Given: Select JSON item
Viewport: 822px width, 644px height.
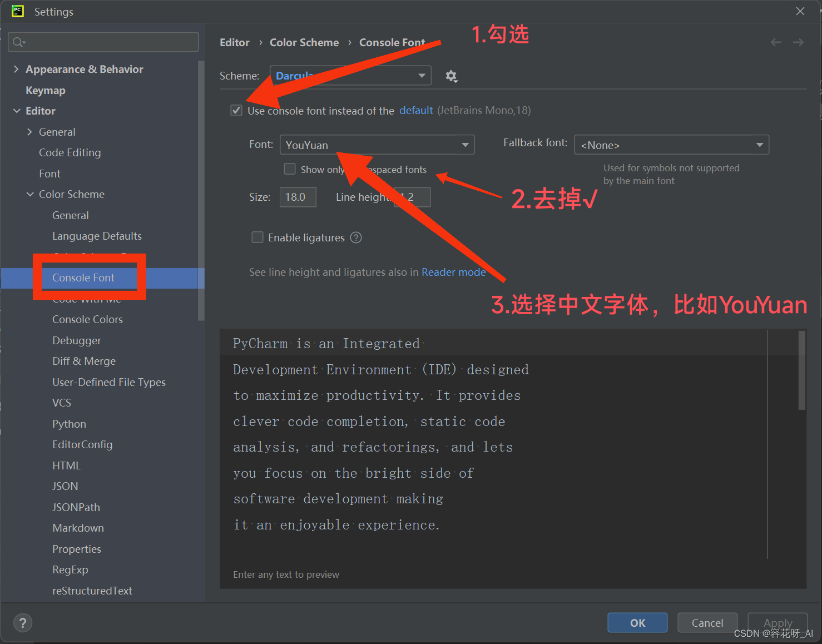Looking at the screenshot, I should coord(65,486).
